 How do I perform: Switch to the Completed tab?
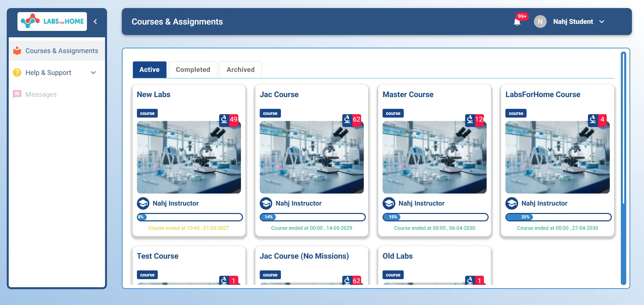click(193, 70)
